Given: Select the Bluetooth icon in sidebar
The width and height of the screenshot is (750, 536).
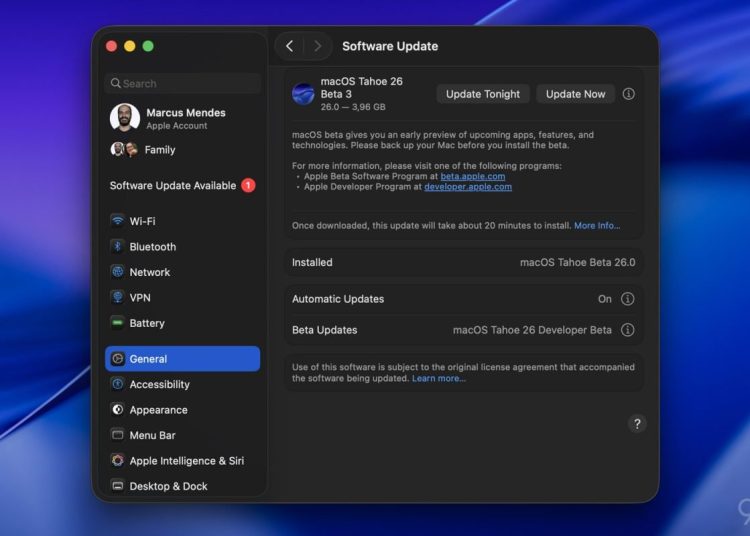Looking at the screenshot, I should [118, 247].
